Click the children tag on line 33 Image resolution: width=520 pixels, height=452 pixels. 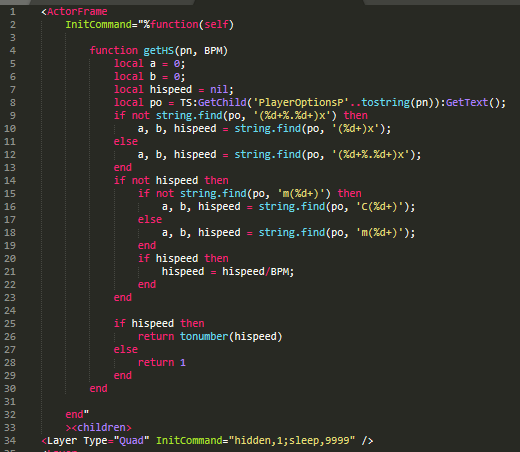click(101, 428)
